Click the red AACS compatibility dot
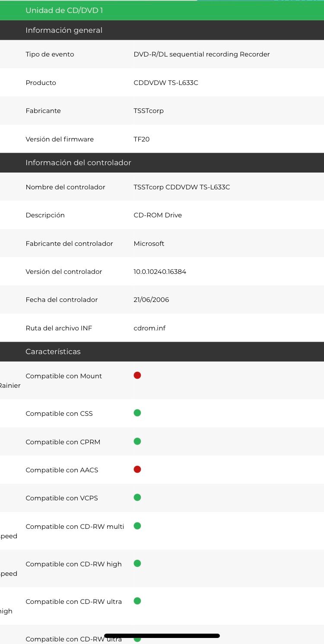This screenshot has height=644, width=324. [137, 469]
